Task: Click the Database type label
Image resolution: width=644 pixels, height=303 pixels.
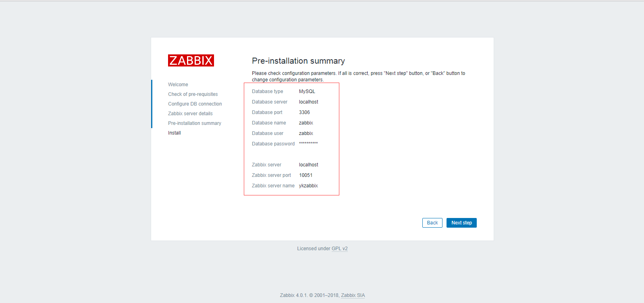Action: [x=268, y=91]
